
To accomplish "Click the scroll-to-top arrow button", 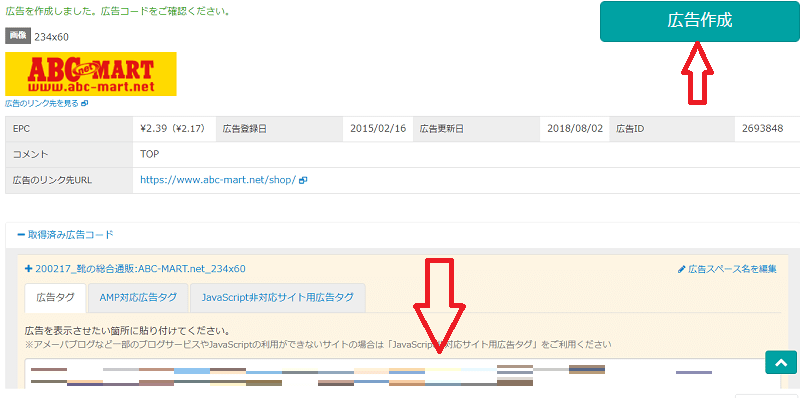I will coord(781,362).
